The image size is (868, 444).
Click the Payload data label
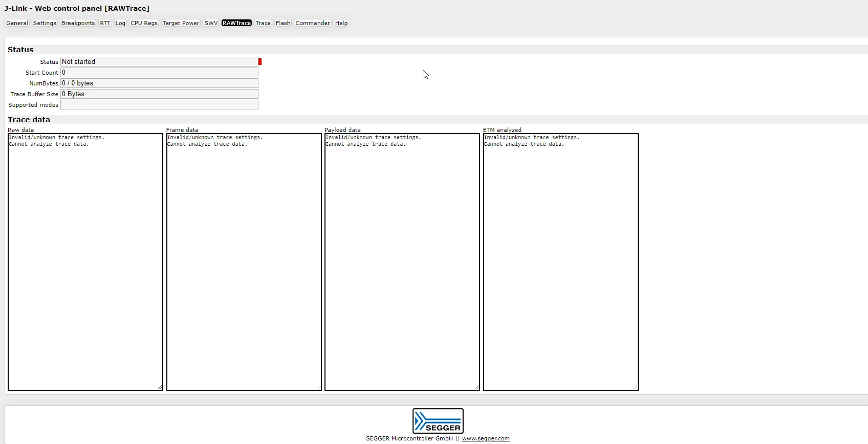coord(342,130)
